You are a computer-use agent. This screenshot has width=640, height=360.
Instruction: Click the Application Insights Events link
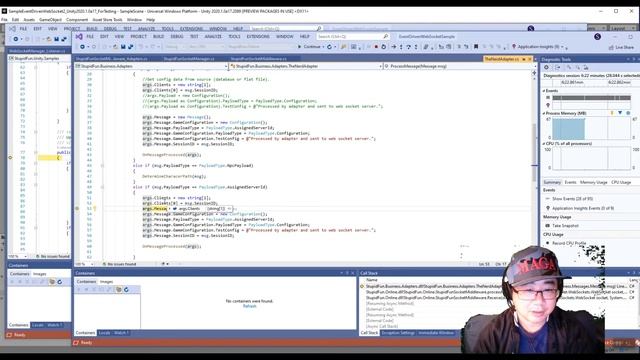point(583,208)
